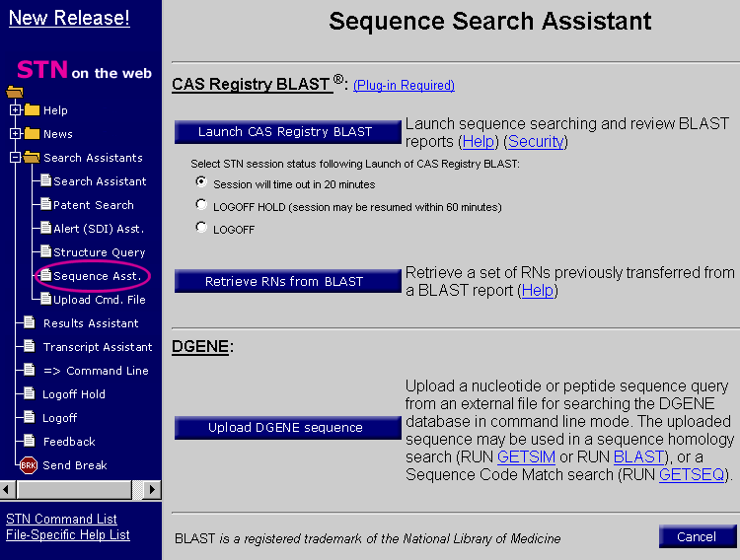The height and width of the screenshot is (560, 740).
Task: Click the Transcript Assistant document icon
Action: pos(30,346)
